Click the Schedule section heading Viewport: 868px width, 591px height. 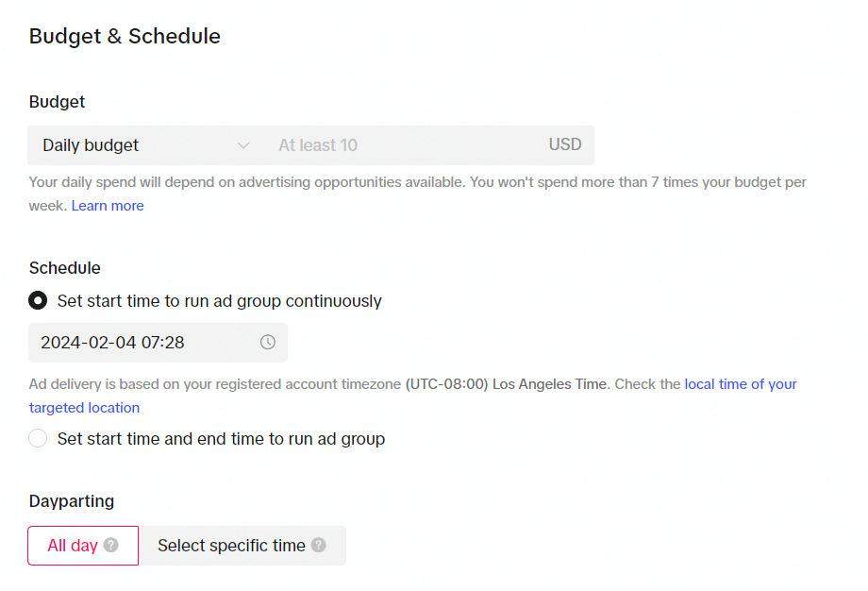[65, 268]
